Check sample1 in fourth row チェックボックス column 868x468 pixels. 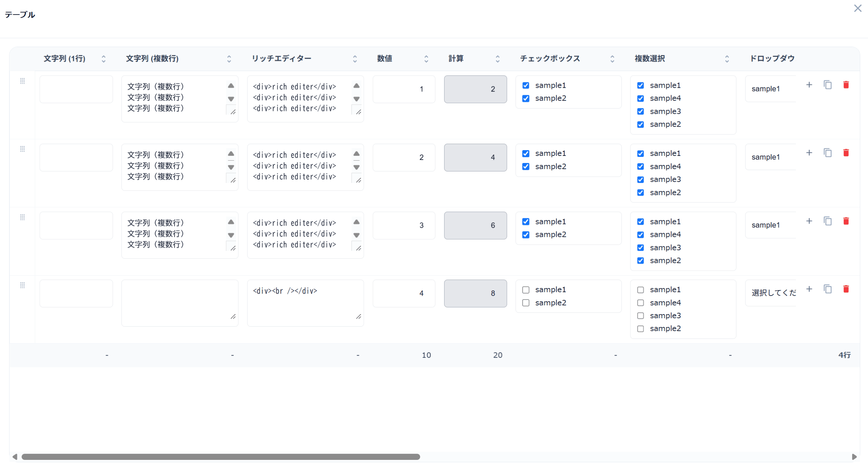pos(526,290)
